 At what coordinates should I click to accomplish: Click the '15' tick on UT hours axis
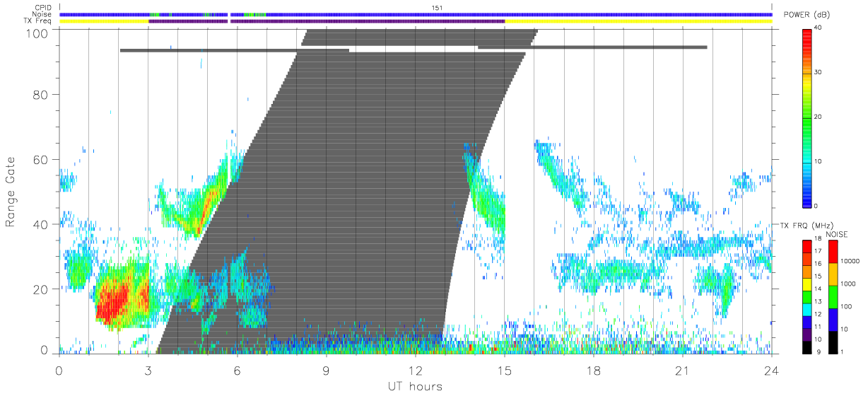tap(505, 371)
